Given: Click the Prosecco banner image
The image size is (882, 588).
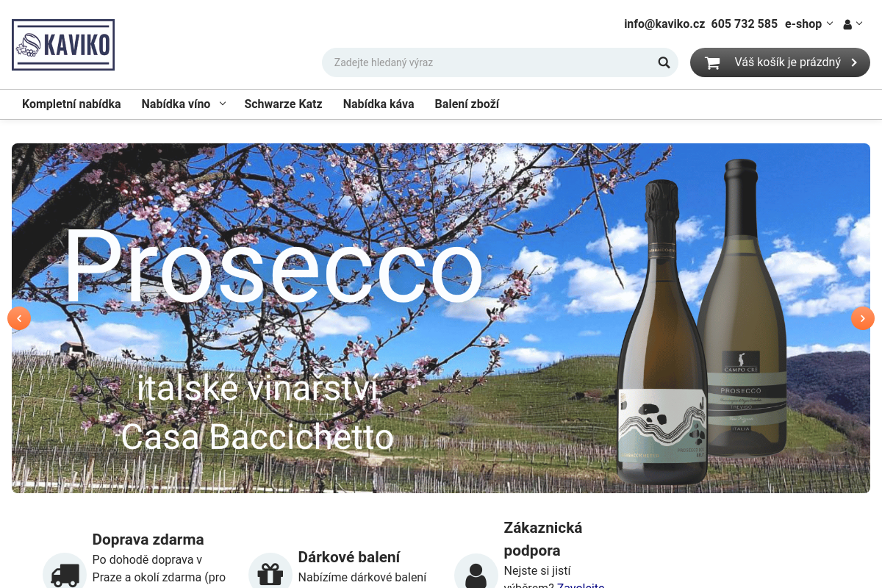Looking at the screenshot, I should [441, 318].
